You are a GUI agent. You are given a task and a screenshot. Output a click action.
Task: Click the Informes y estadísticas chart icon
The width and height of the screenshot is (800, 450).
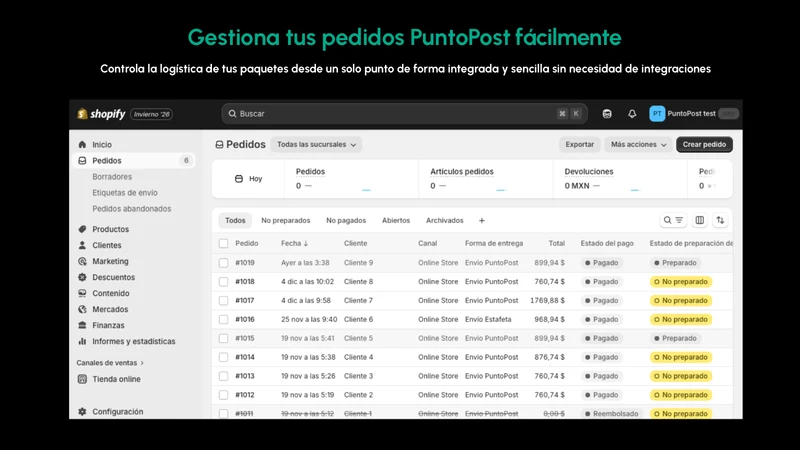[x=82, y=341]
